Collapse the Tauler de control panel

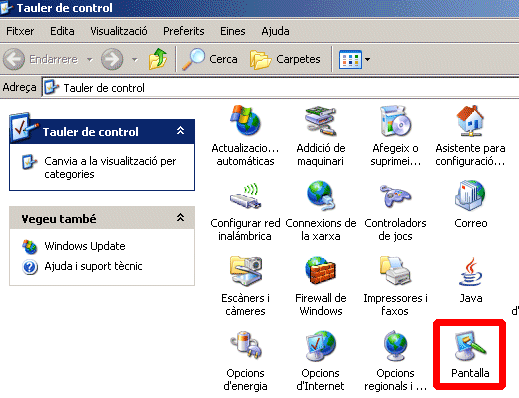[180, 130]
